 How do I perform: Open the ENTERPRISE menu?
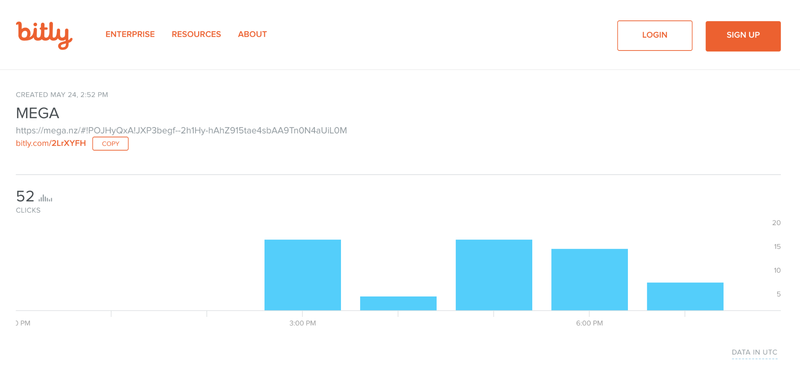coord(130,34)
